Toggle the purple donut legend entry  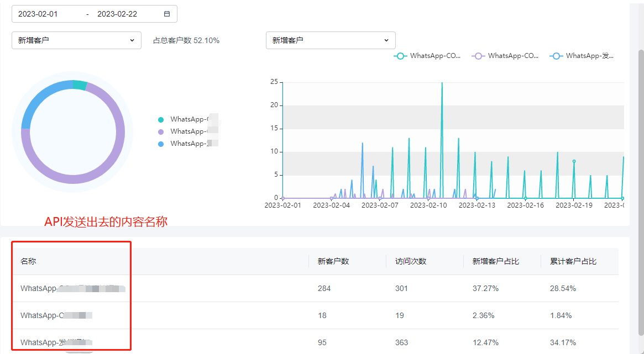pos(188,131)
